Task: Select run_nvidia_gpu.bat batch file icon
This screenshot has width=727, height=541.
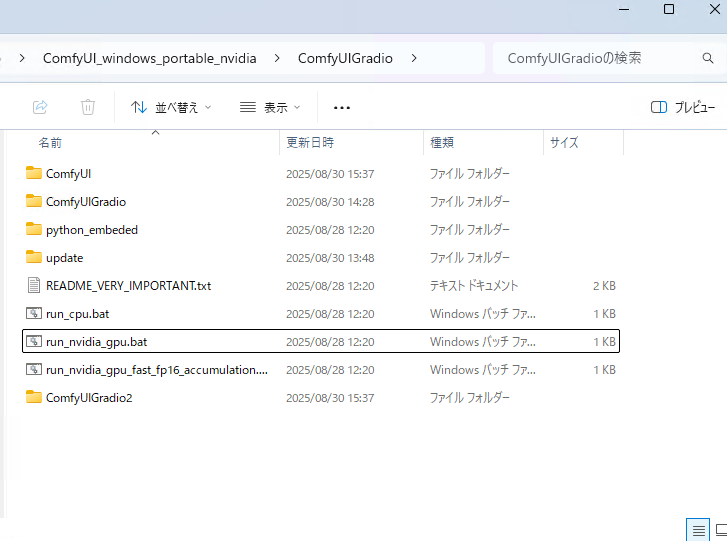Action: pos(33,341)
